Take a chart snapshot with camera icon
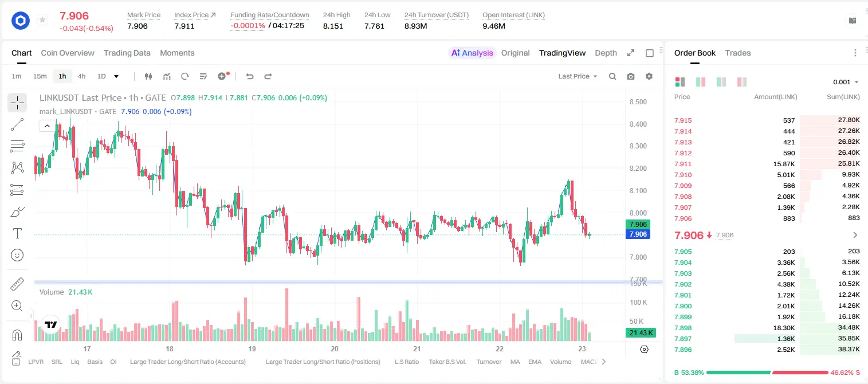Screen dimensions: 868x384 tap(631, 76)
